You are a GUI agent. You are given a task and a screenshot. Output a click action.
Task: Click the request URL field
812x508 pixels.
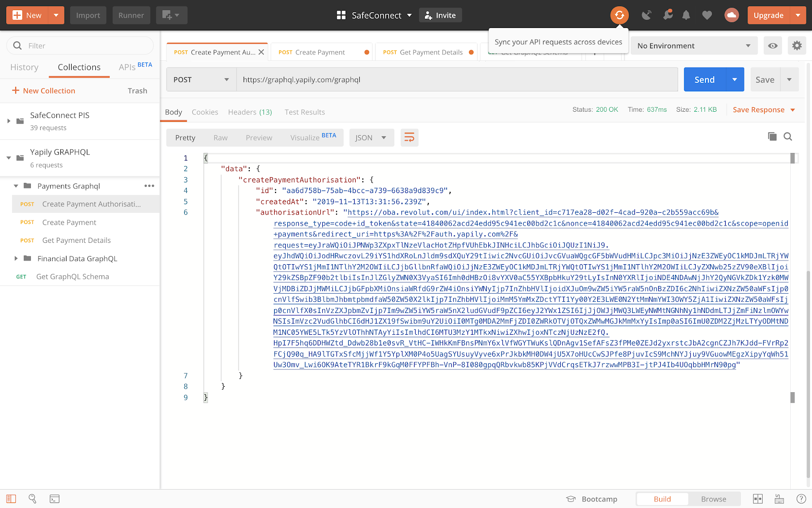coord(457,80)
